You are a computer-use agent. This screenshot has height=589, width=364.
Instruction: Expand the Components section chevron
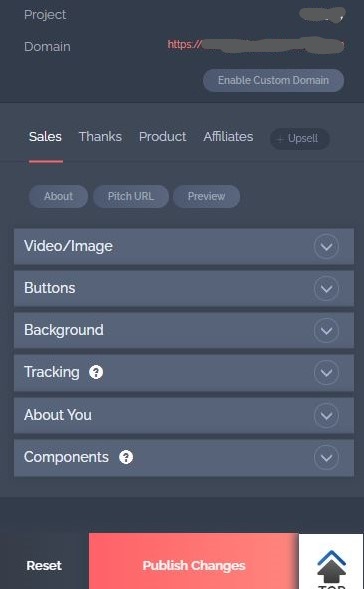[326, 458]
